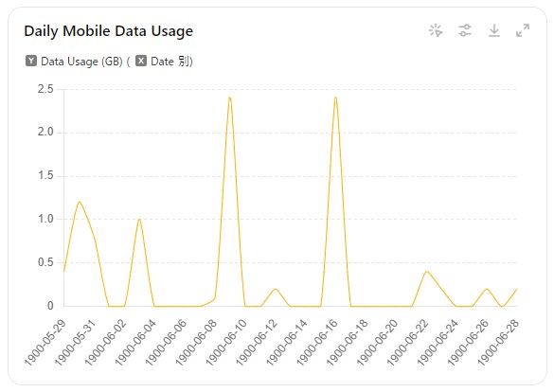Image resolution: width=554 pixels, height=392 pixels.
Task: Select the 1900-05-29 axis label
Action: coord(45,342)
